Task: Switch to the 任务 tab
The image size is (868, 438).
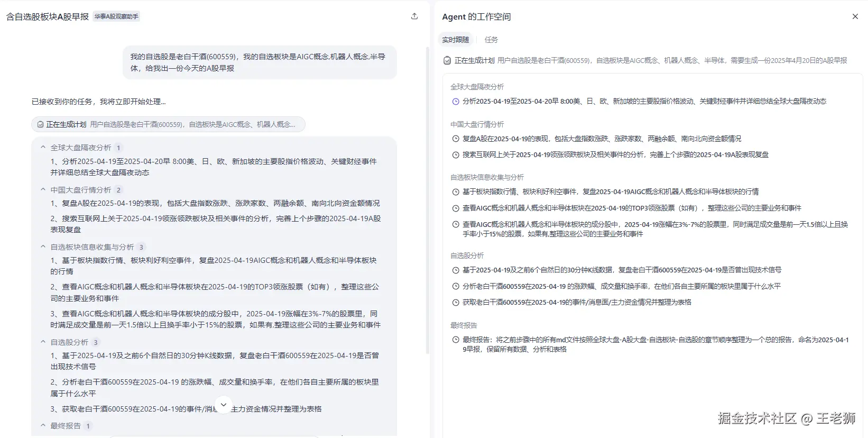Action: pos(491,40)
